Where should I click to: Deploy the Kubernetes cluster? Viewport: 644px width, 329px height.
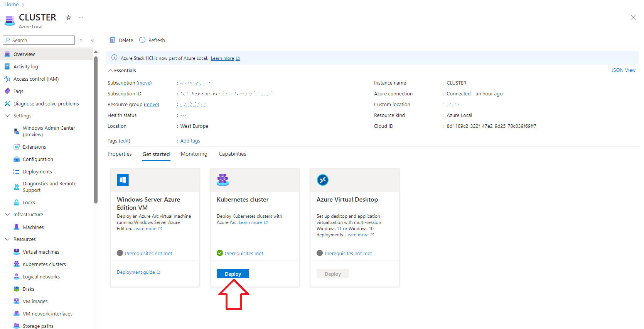(x=233, y=274)
